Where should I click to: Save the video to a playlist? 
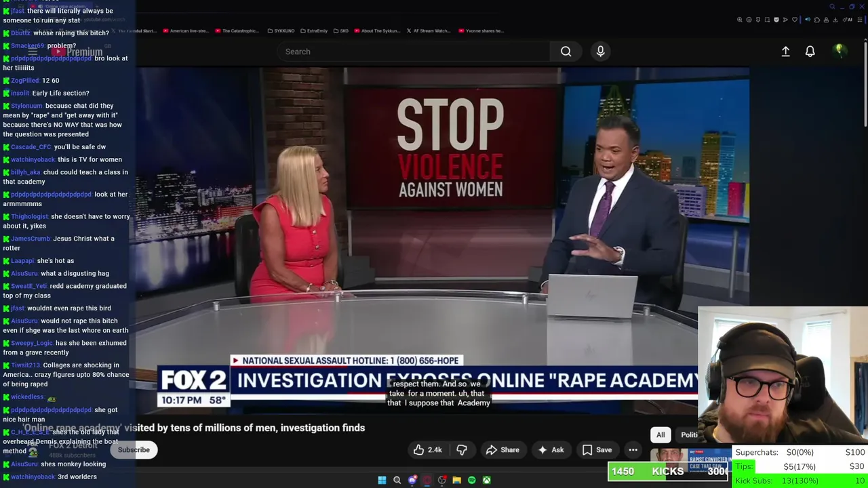click(x=597, y=450)
